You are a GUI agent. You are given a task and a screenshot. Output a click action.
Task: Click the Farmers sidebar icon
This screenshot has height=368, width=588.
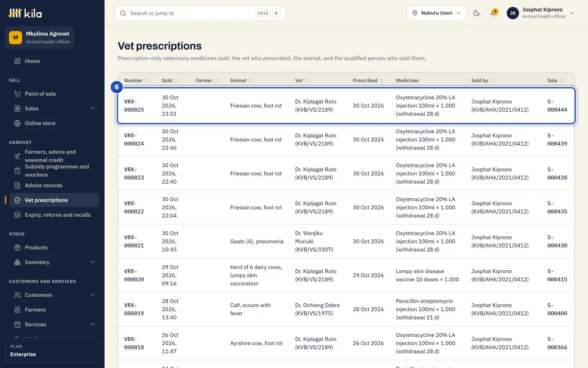[17, 310]
